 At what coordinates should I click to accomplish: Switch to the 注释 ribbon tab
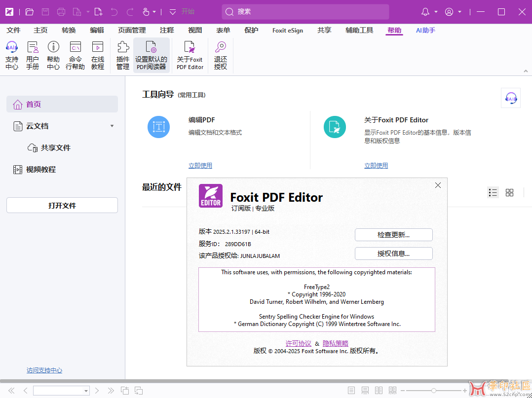(167, 30)
